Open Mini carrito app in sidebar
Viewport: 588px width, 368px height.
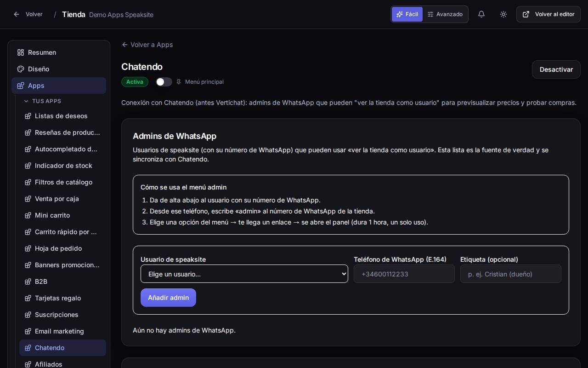62,215
